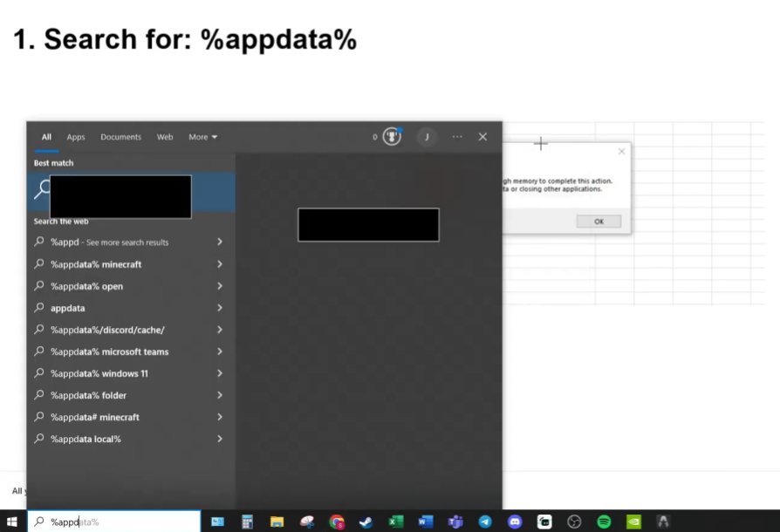Click the %appdata% search input field

click(113, 522)
